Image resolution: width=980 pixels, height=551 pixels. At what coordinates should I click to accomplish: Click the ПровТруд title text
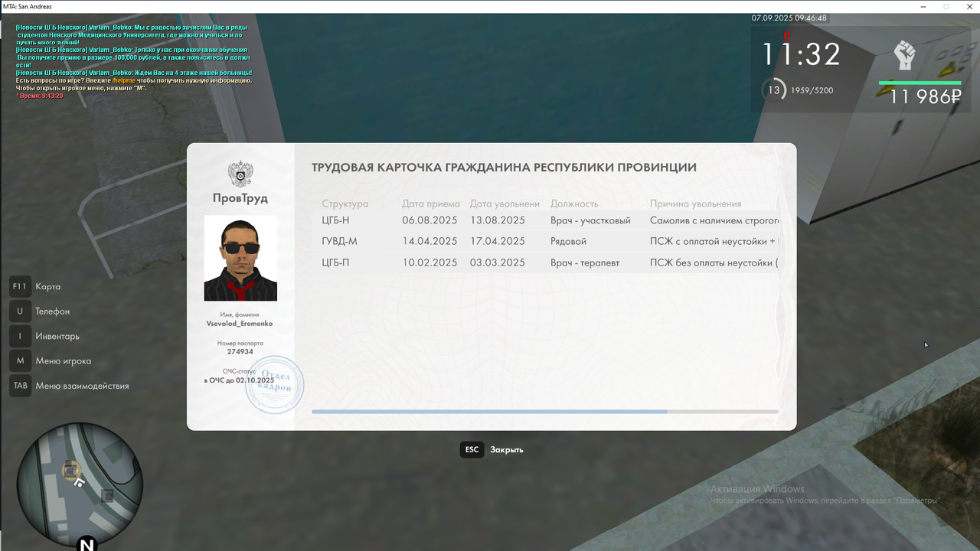coord(240,198)
